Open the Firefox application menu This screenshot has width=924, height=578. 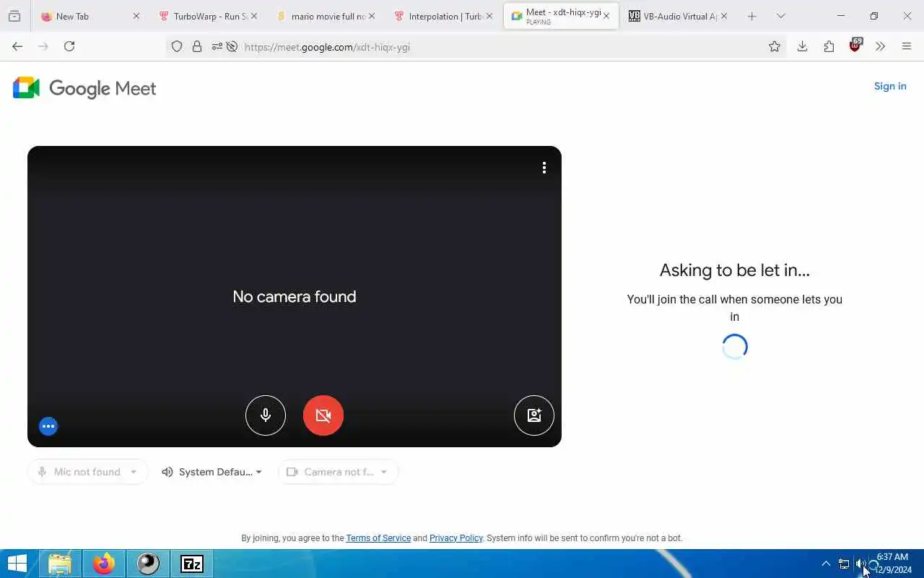pyautogui.click(x=907, y=46)
